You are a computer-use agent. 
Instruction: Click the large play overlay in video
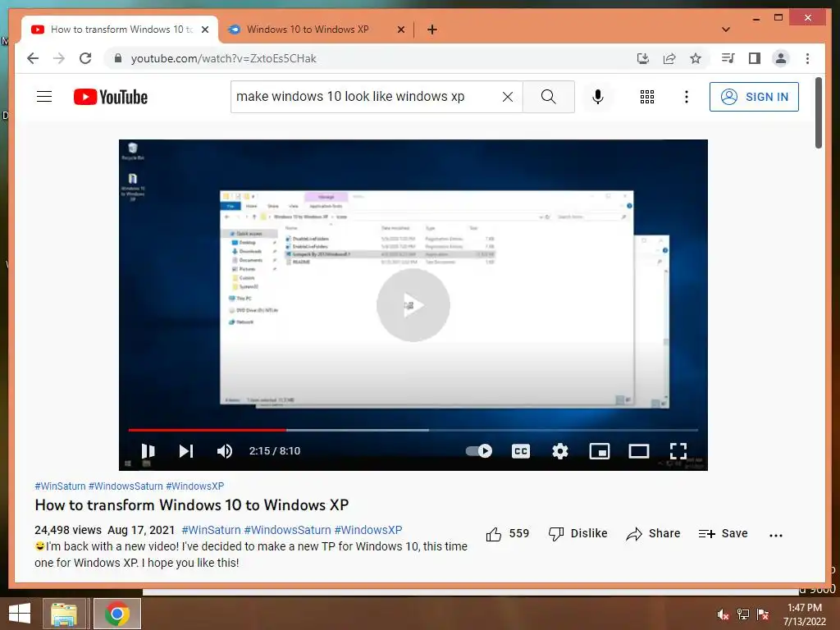(x=413, y=305)
